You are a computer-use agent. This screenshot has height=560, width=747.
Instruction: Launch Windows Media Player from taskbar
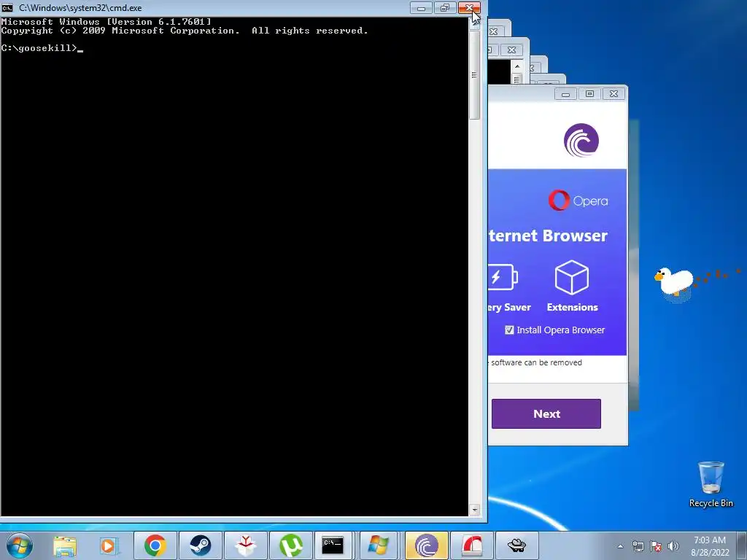tap(109, 545)
